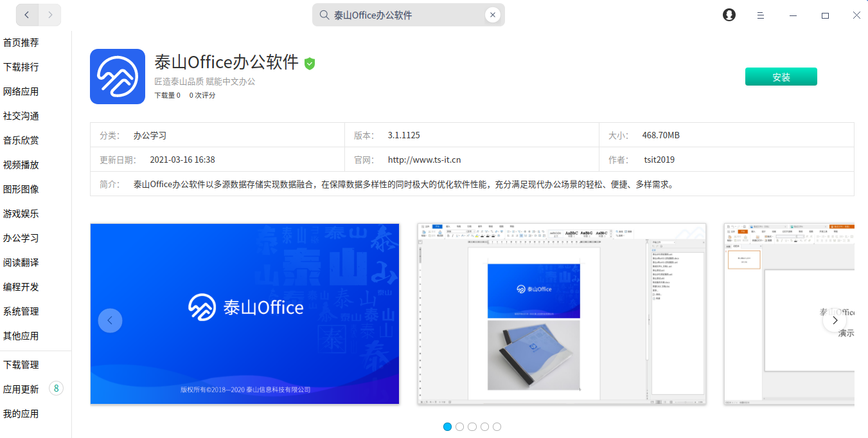
Task: Open the blue 泰山Office splash screenshot
Action: [245, 314]
